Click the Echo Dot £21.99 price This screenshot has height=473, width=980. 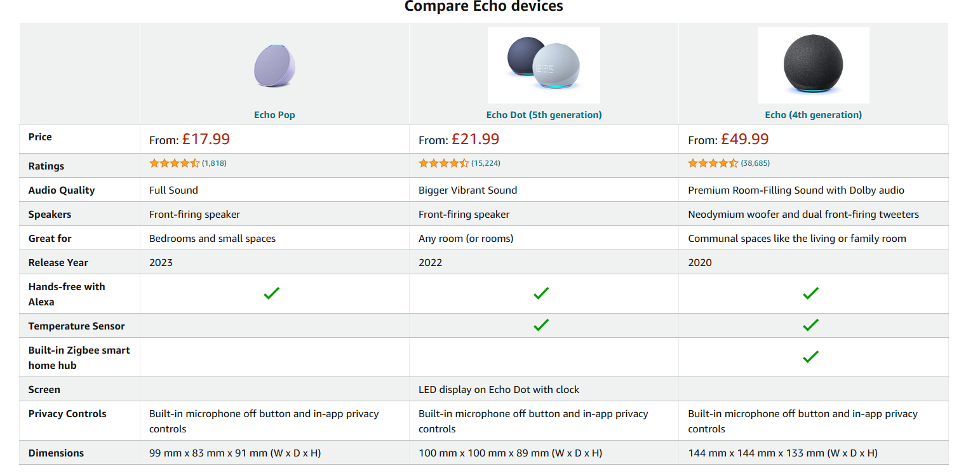point(475,139)
